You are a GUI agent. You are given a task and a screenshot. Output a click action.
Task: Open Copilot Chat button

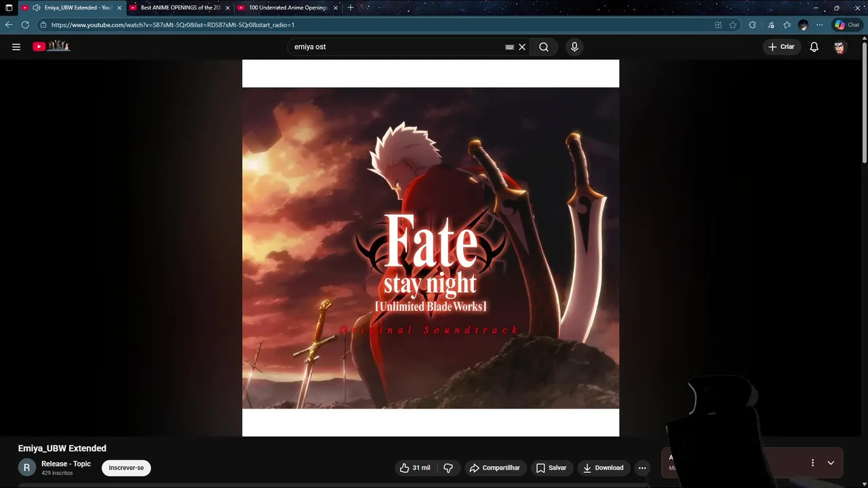[x=848, y=25]
